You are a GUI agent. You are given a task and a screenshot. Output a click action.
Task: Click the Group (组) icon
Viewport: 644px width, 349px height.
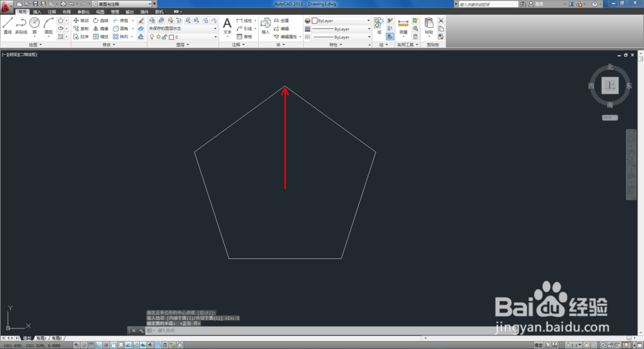coord(379,26)
